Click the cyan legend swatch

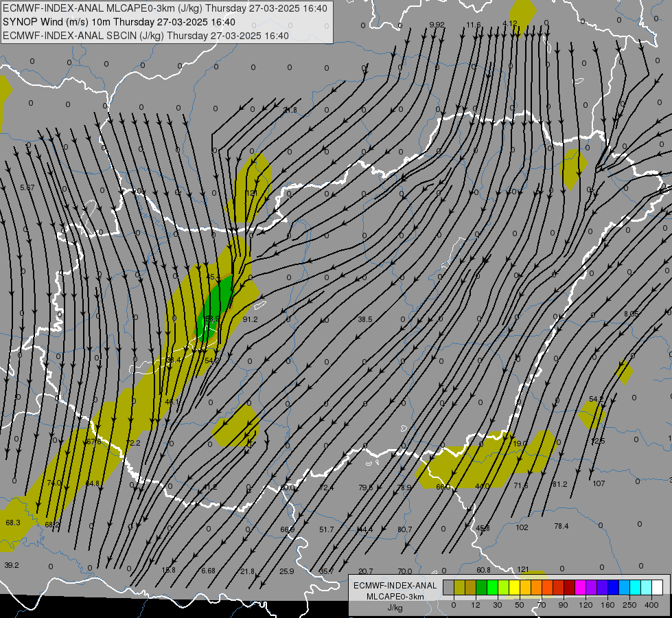click(x=635, y=587)
